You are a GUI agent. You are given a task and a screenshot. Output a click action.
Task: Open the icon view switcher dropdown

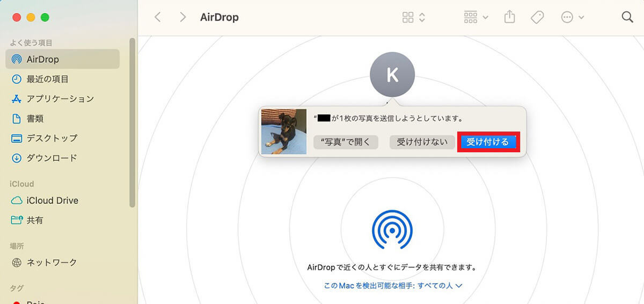pyautogui.click(x=414, y=17)
